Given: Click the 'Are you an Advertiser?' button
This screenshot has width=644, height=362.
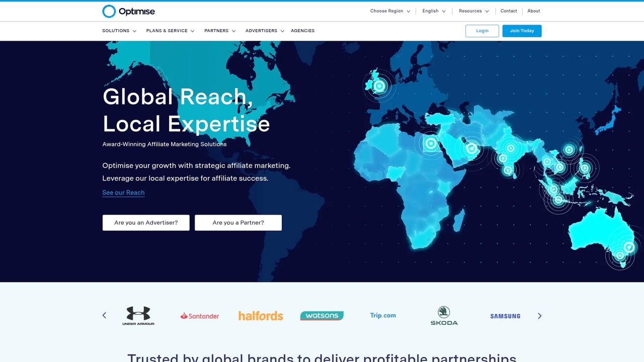Looking at the screenshot, I should point(145,222).
